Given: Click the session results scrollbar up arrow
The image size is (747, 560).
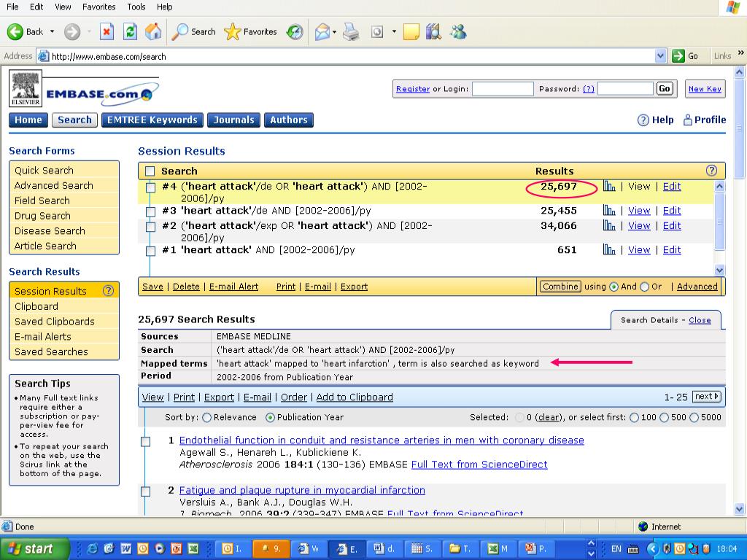Looking at the screenshot, I should (720, 186).
